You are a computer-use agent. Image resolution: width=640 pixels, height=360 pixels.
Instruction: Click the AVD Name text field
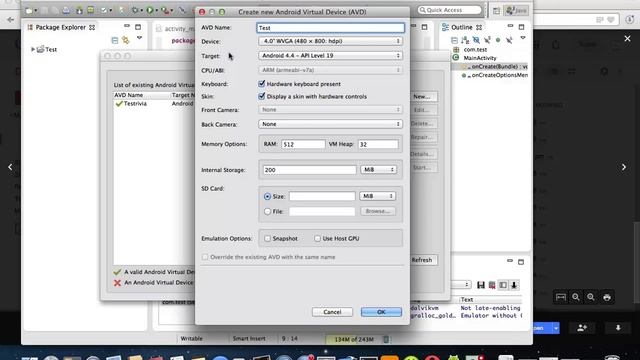[x=331, y=28]
